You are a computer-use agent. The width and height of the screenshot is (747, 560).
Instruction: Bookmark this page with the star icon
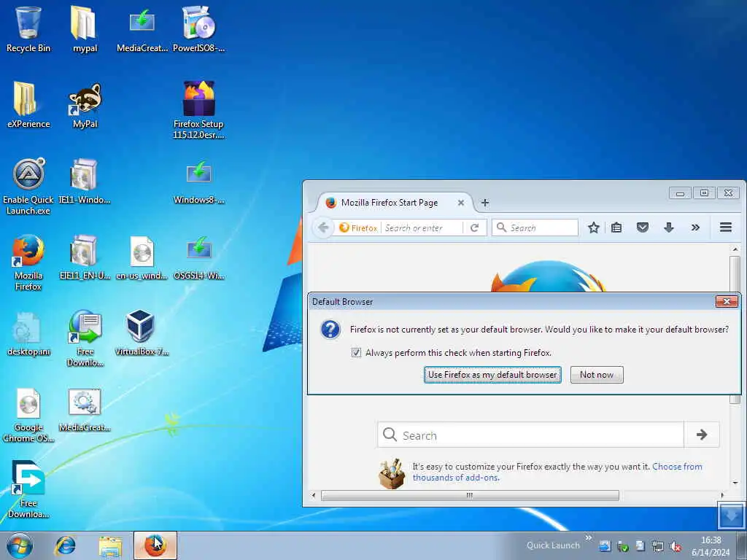[x=593, y=227]
